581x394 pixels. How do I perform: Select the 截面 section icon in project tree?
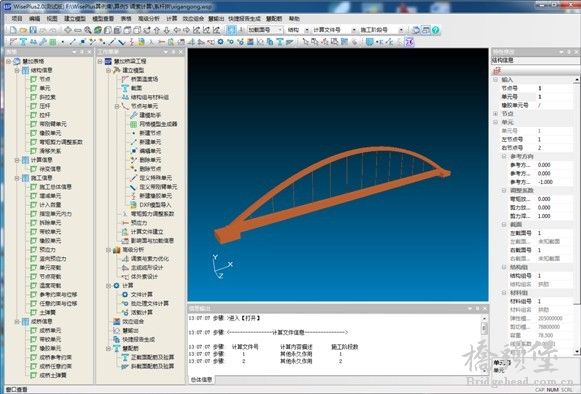pyautogui.click(x=125, y=88)
